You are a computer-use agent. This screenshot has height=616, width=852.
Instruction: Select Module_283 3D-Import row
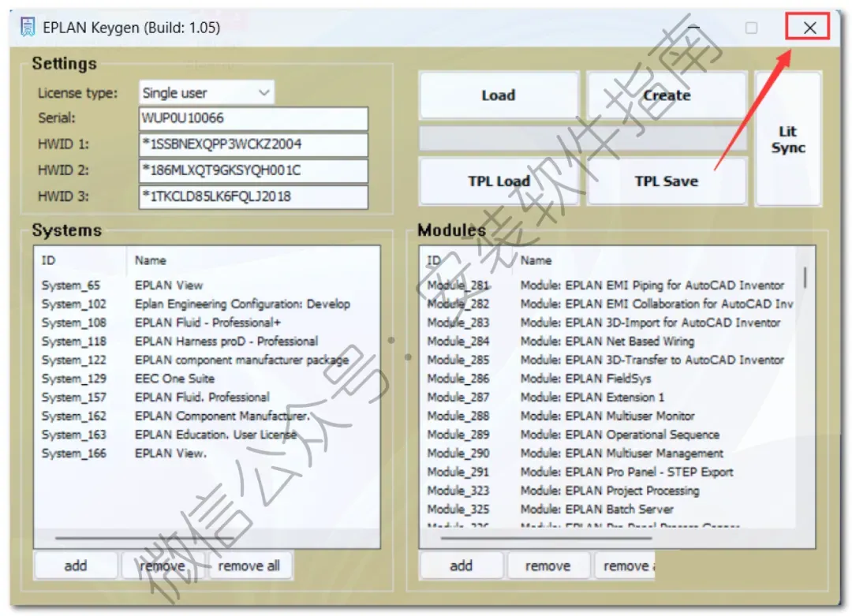(x=608, y=323)
